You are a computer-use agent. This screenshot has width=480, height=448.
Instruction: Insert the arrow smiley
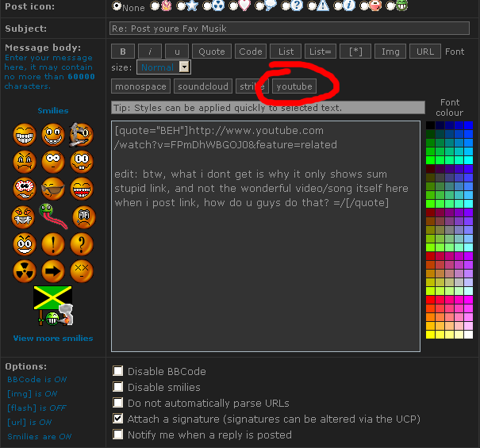click(52, 271)
